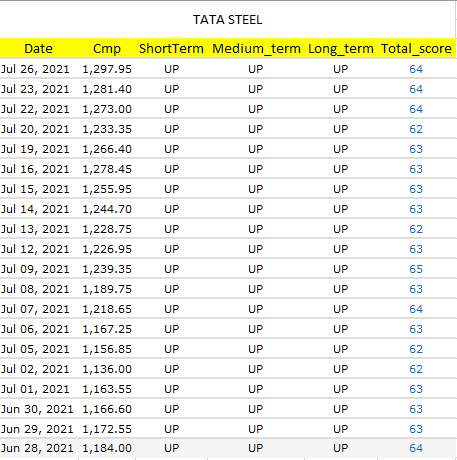Select Medium_term UP cell for Jul 13, 2021
The height and width of the screenshot is (460, 457).
(256, 229)
